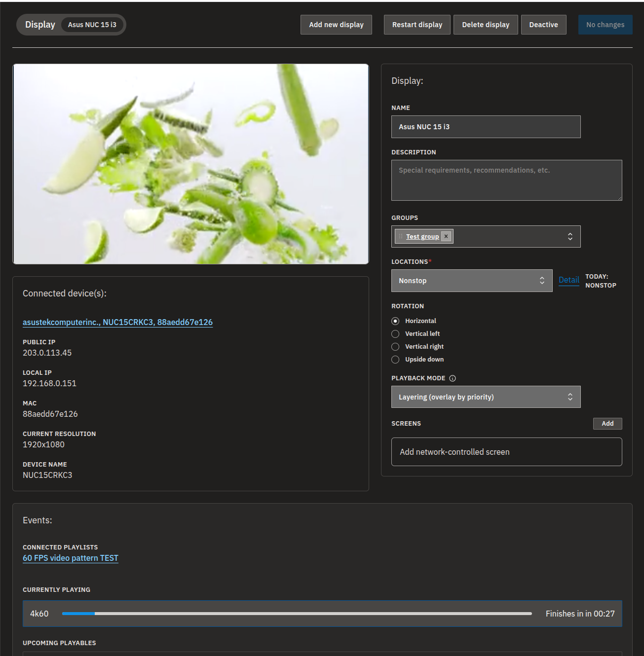This screenshot has height=656, width=644.
Task: Click the Add new display button
Action: 336,25
